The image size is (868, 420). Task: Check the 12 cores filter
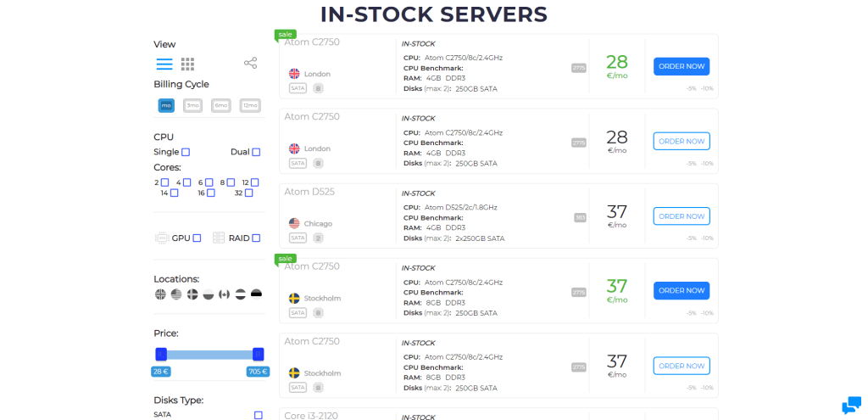point(254,182)
